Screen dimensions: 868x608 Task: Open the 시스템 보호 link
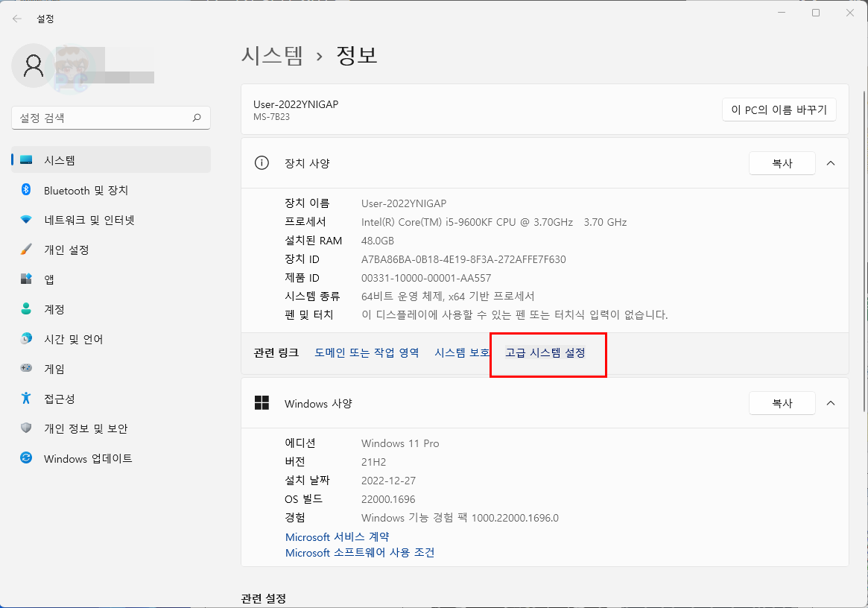click(462, 352)
